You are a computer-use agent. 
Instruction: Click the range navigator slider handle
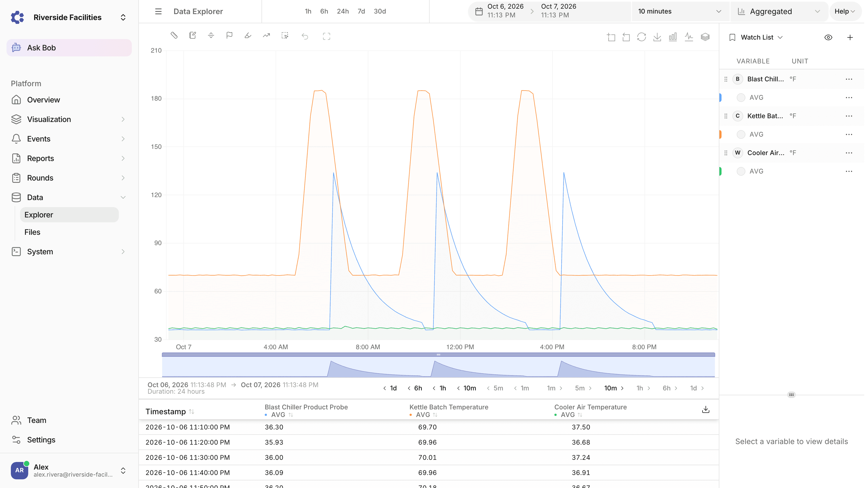[438, 355]
